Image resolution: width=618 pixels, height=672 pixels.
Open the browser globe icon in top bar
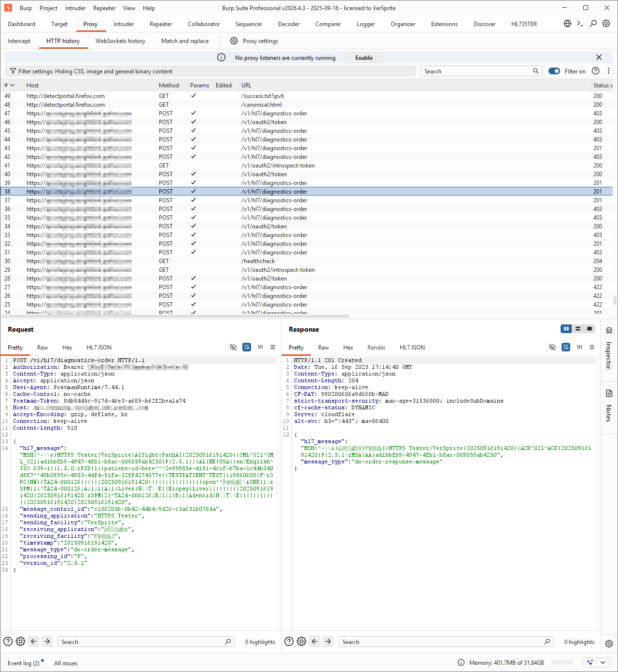pyautogui.click(x=568, y=24)
